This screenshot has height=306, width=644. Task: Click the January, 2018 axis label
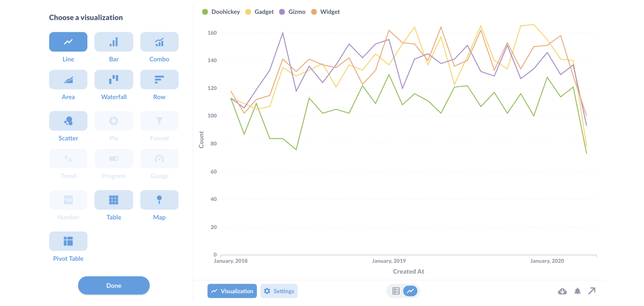point(231,261)
